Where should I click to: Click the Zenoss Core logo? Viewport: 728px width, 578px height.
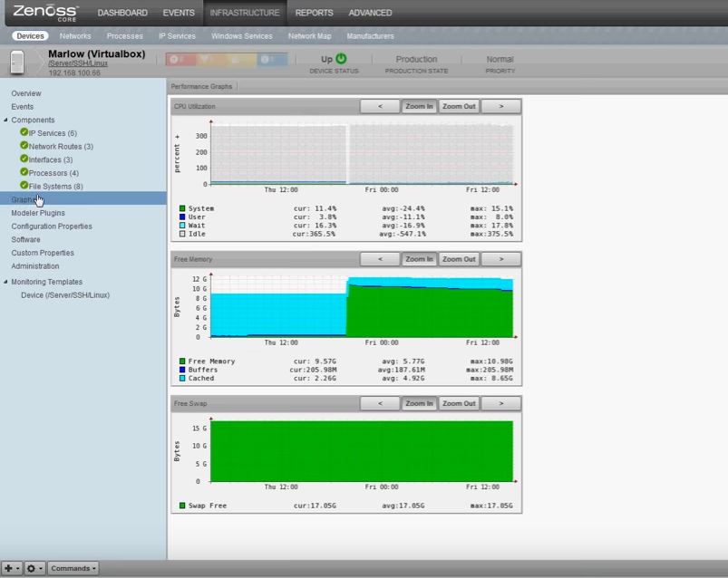click(45, 13)
